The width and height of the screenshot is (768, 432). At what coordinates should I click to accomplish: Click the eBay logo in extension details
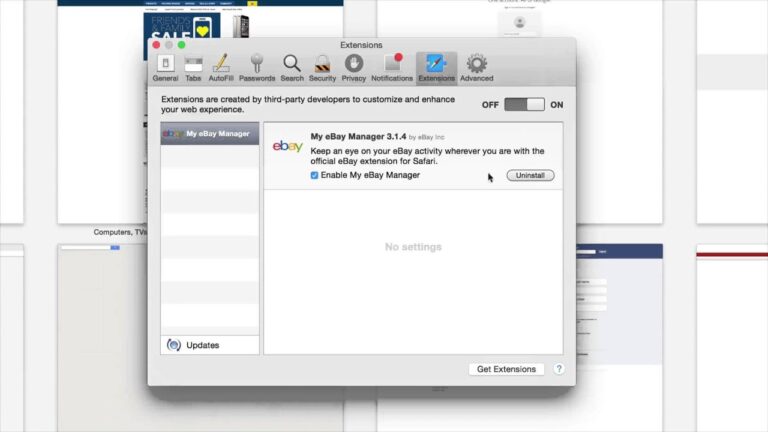tap(288, 146)
